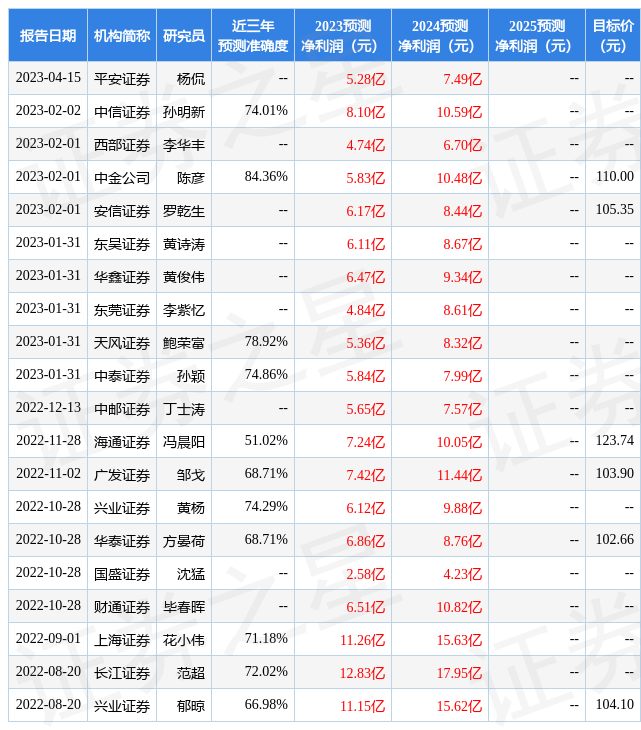Click the 2025预测净利润 column header
Image resolution: width=641 pixels, height=730 pixels.
536,35
